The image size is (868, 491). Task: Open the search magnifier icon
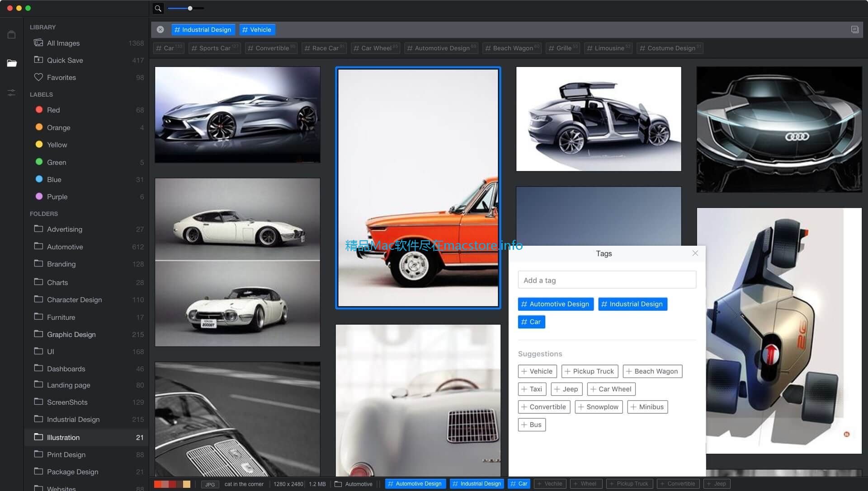pos(158,8)
